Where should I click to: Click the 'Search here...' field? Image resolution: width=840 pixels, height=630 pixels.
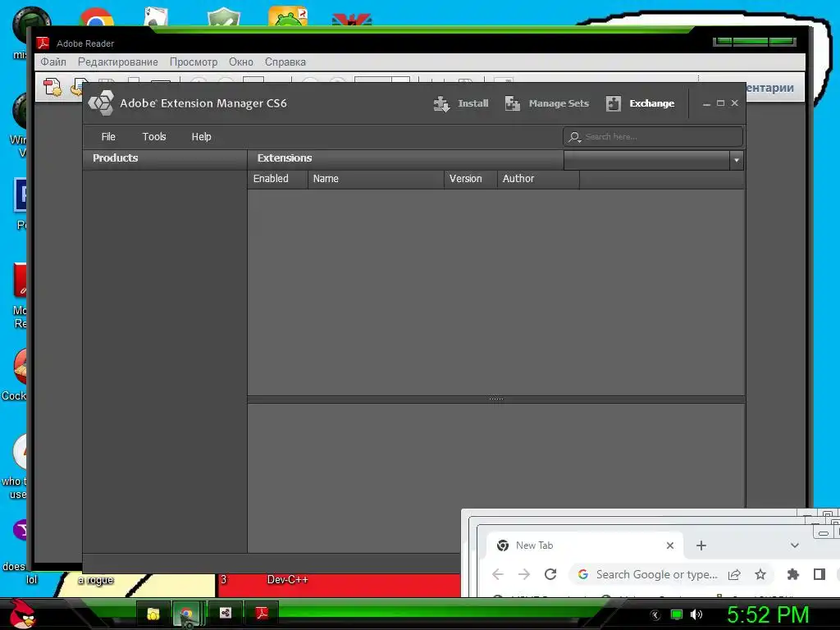click(652, 137)
